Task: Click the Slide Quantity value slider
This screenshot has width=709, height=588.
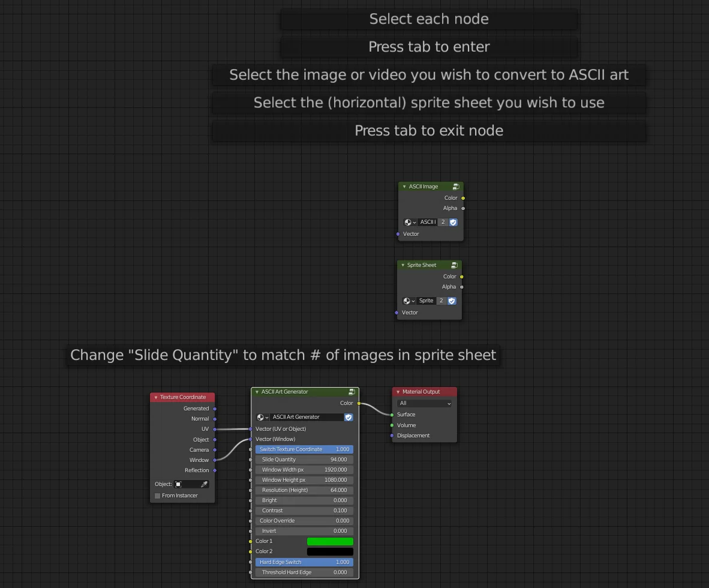Action: 304,460
